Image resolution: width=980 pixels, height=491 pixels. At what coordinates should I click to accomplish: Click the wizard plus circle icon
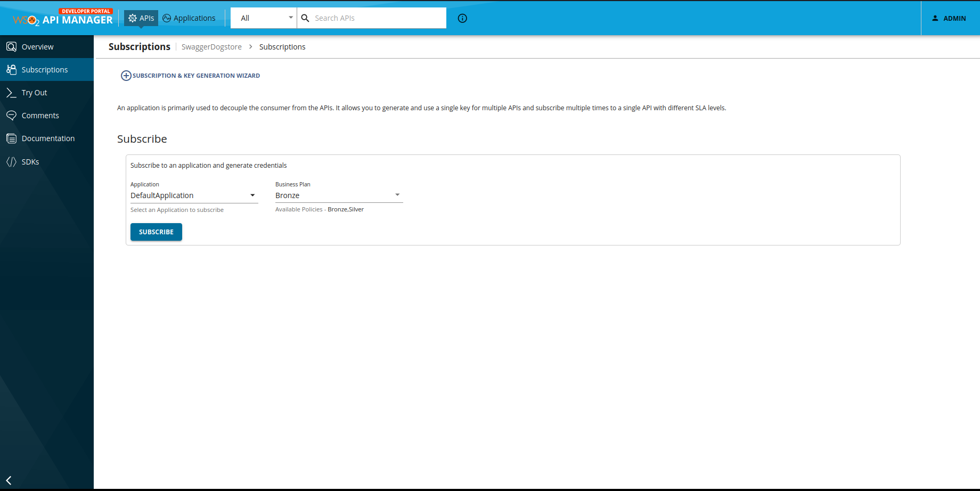(x=126, y=76)
